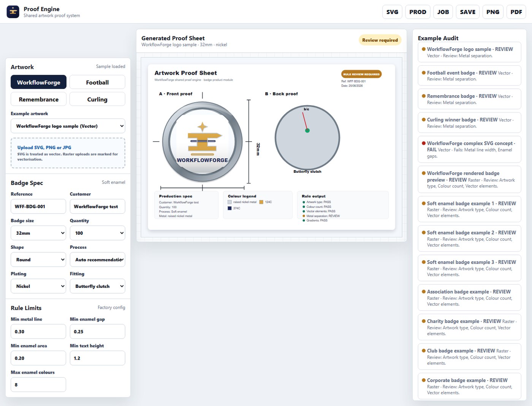Open the Football event badge audit entry
Screen dimensions: 532x406
pos(469,76)
